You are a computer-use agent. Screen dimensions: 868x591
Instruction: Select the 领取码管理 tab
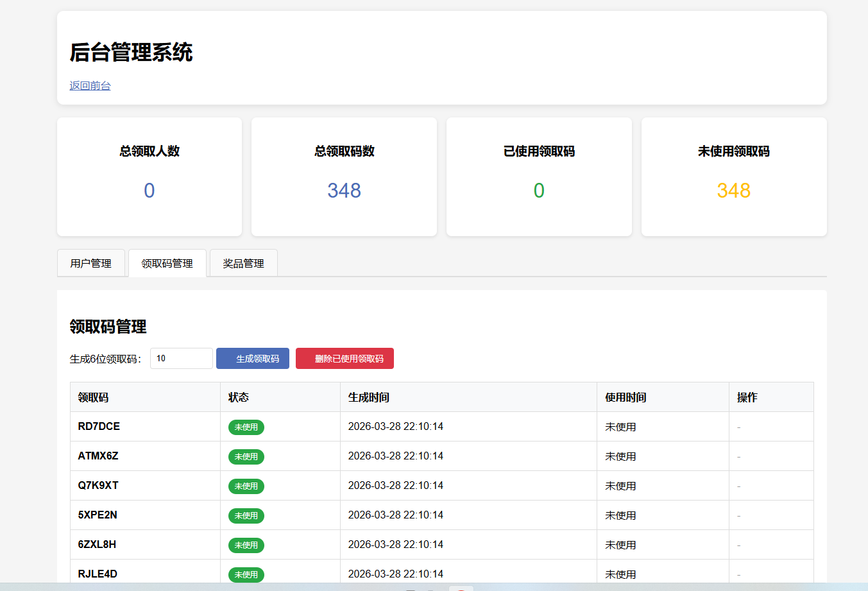click(167, 263)
